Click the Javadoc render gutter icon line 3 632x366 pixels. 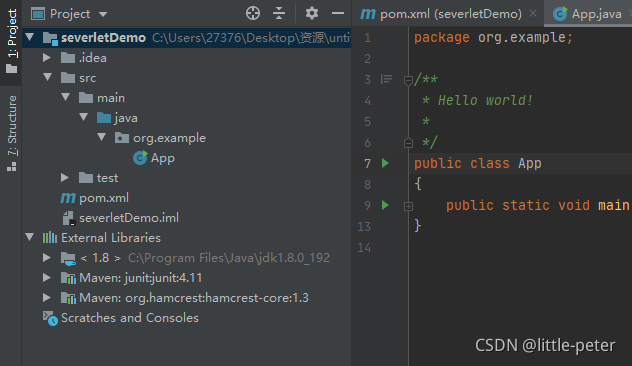coord(386,79)
